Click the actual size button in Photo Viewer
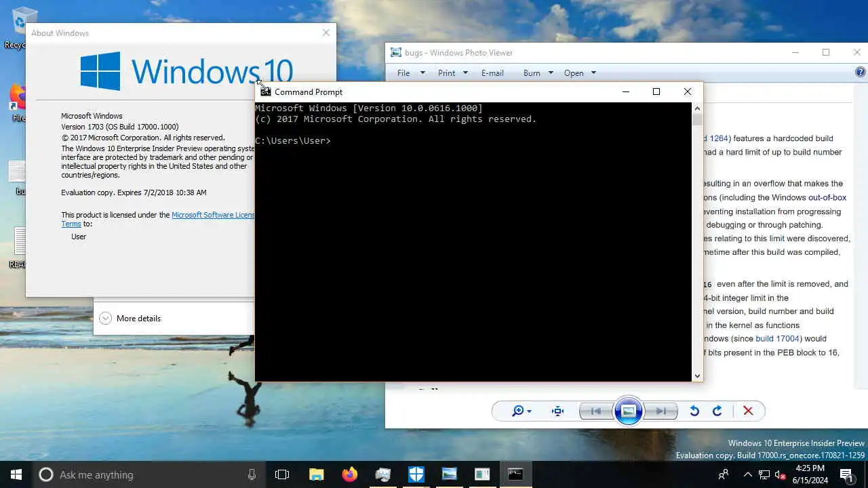Image resolution: width=868 pixels, height=488 pixels. pyautogui.click(x=557, y=411)
